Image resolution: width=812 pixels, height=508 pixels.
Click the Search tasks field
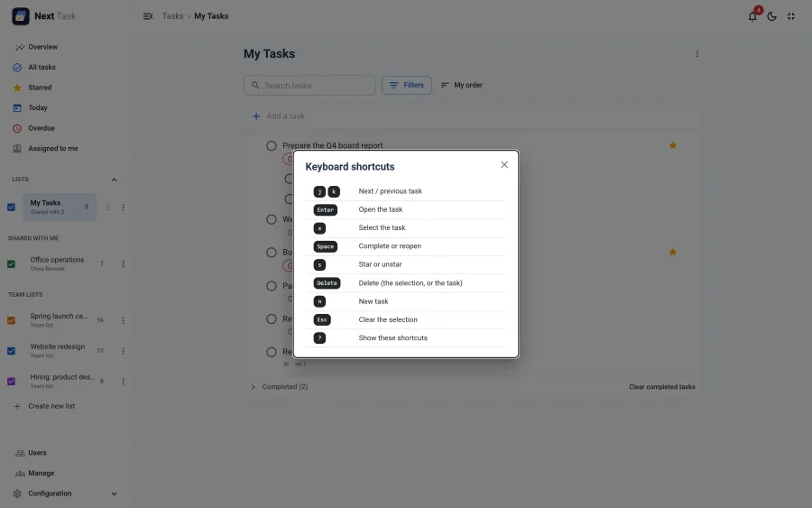pos(309,86)
